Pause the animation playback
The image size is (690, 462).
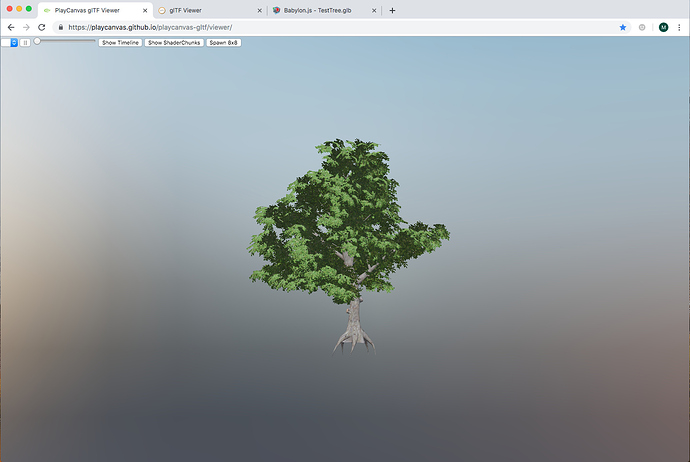pyautogui.click(x=25, y=43)
